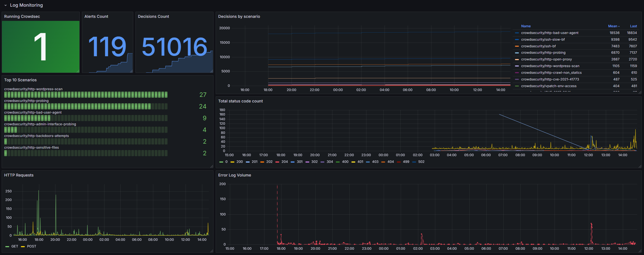The width and height of the screenshot is (644, 255).
Task: Click the color line icon beside crowdsecurity/ssh-bf
Action: click(x=517, y=46)
